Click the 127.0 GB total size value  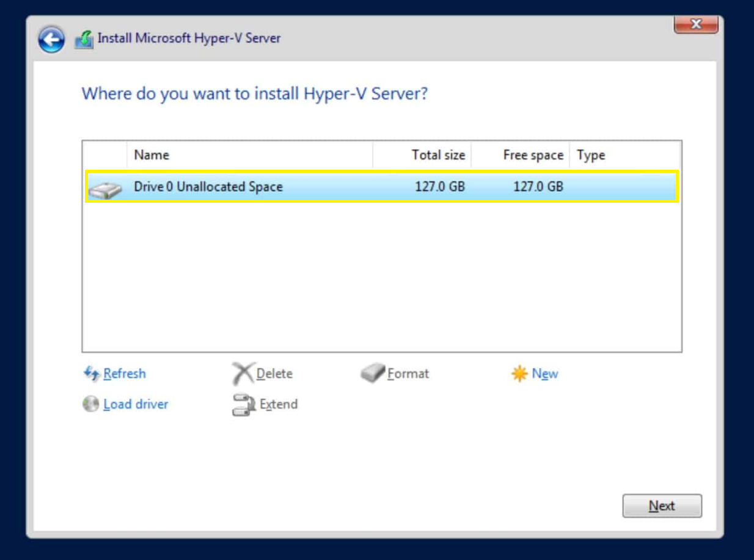440,187
